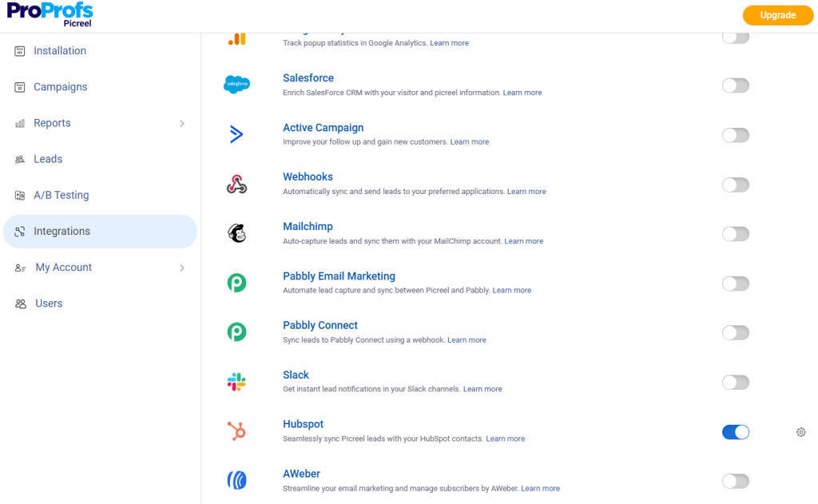
Task: Click the AWeber integration icon
Action: coord(236,481)
